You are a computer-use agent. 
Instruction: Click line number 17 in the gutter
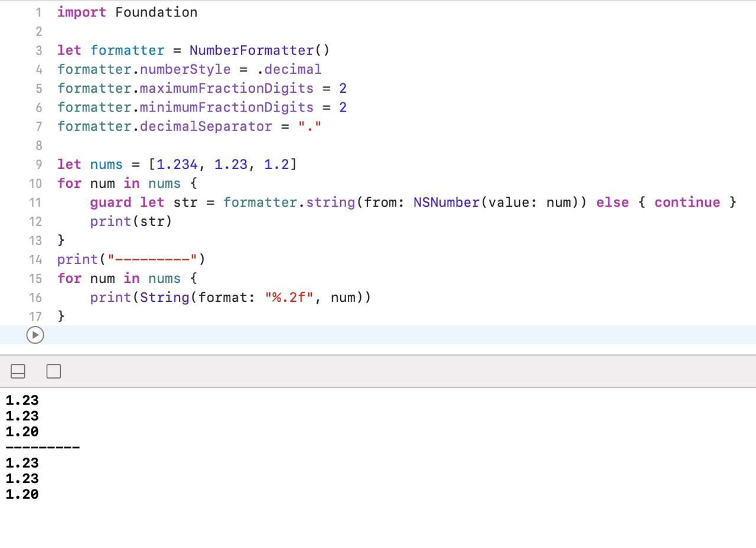click(x=35, y=316)
